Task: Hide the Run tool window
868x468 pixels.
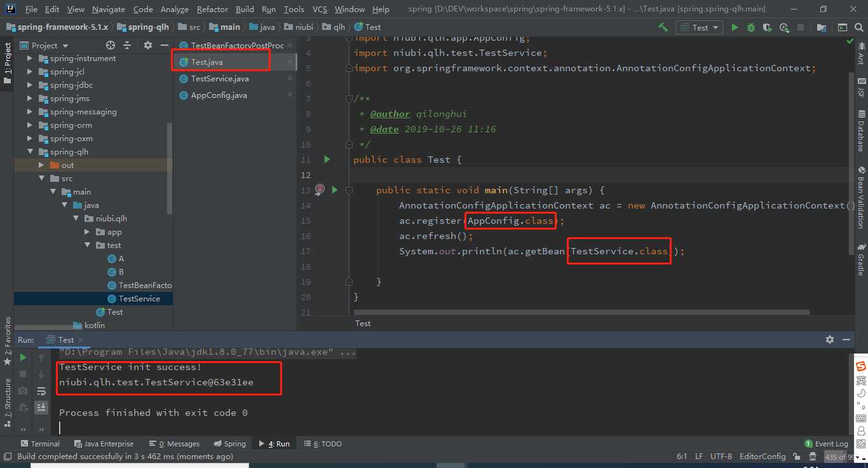Action: point(846,340)
